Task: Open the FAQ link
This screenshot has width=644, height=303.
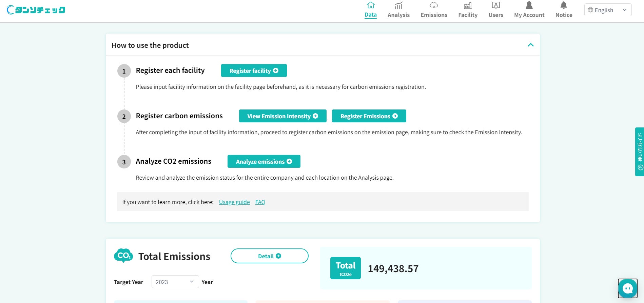Action: tap(260, 202)
